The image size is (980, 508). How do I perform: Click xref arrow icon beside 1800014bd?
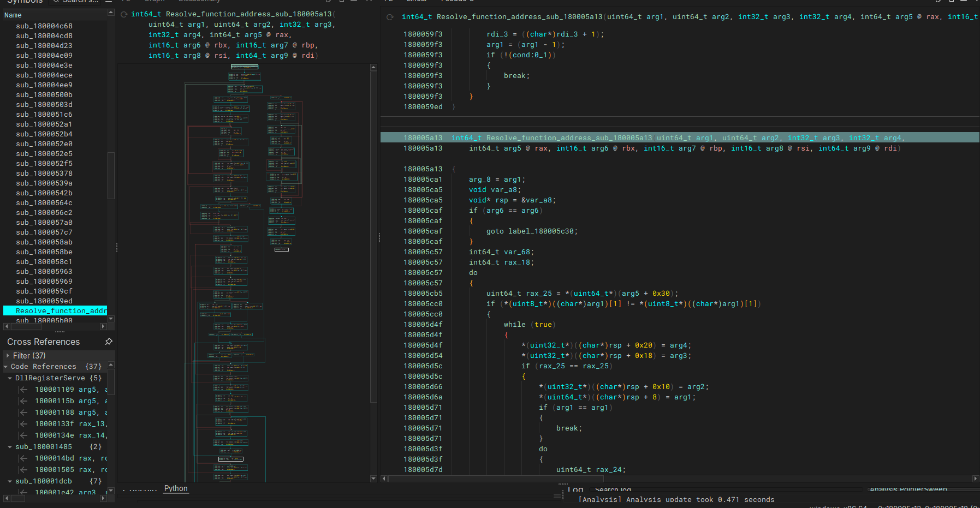click(23, 458)
